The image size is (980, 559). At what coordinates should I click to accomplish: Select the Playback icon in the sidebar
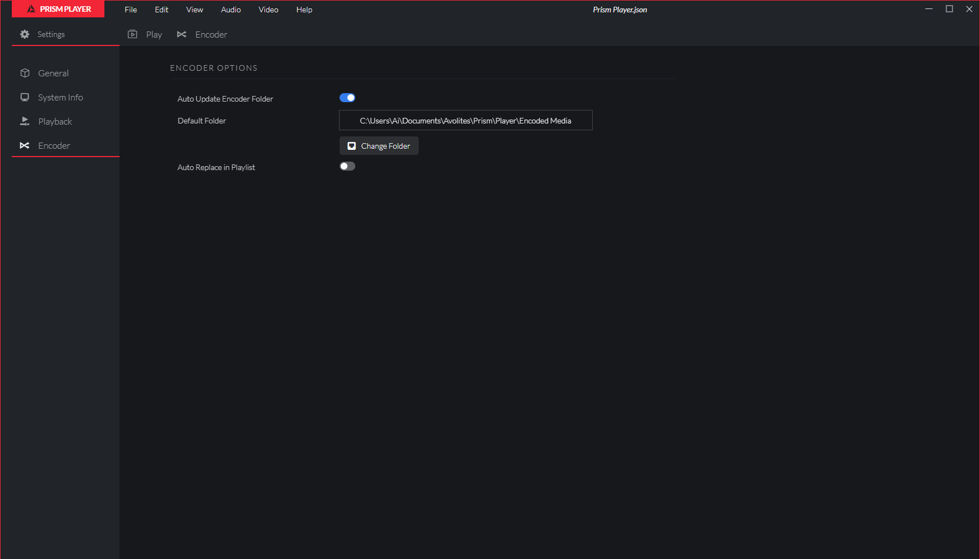pos(25,121)
